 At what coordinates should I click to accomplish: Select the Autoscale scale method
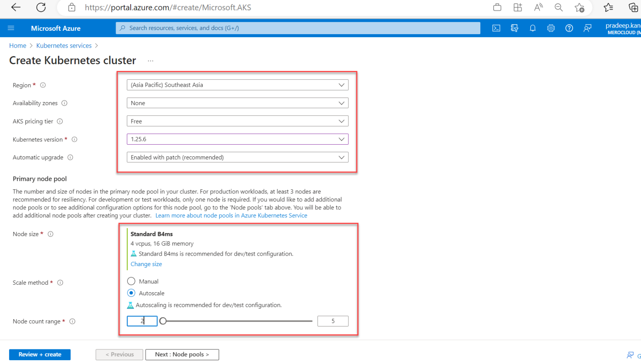click(x=131, y=293)
